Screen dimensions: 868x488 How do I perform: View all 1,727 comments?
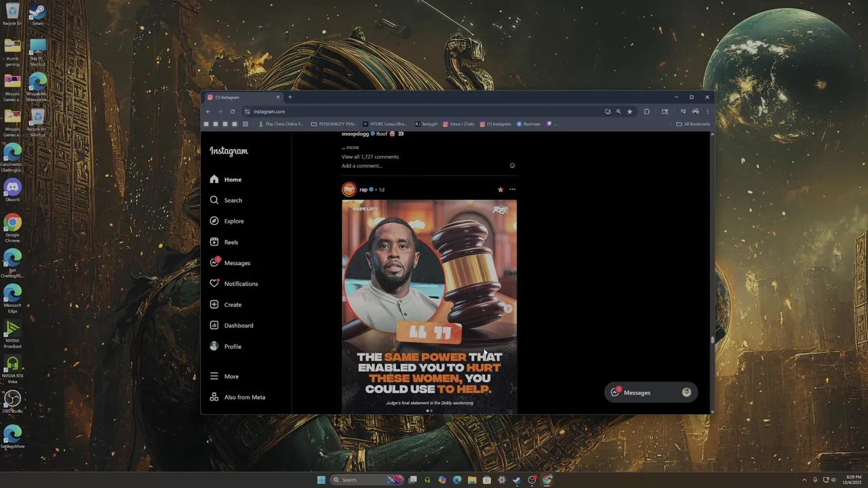tap(370, 157)
